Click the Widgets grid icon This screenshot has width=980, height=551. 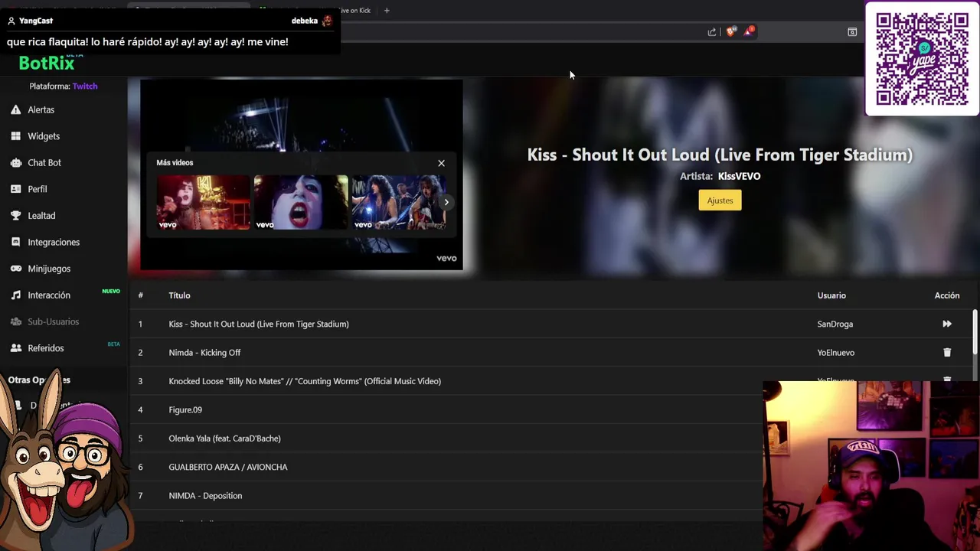[x=15, y=136]
